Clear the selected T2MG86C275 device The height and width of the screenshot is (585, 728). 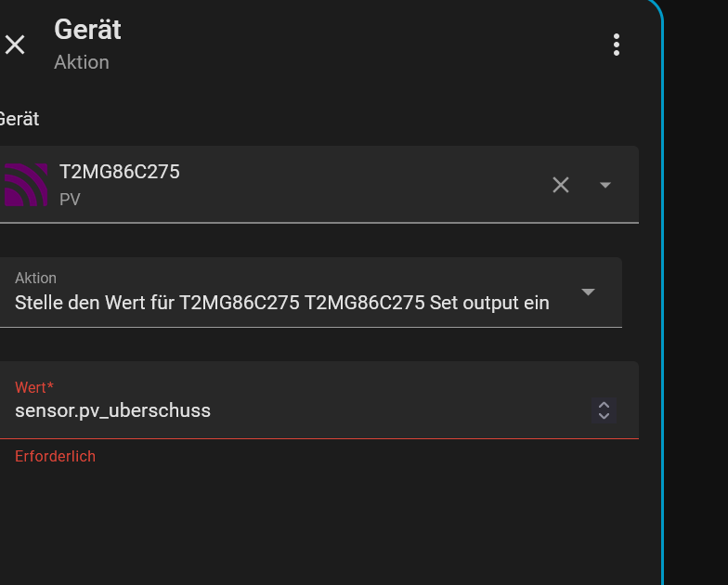click(x=561, y=185)
